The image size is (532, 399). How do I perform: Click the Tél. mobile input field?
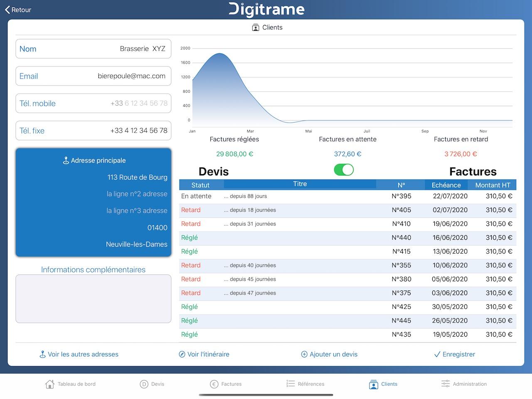tap(94, 103)
